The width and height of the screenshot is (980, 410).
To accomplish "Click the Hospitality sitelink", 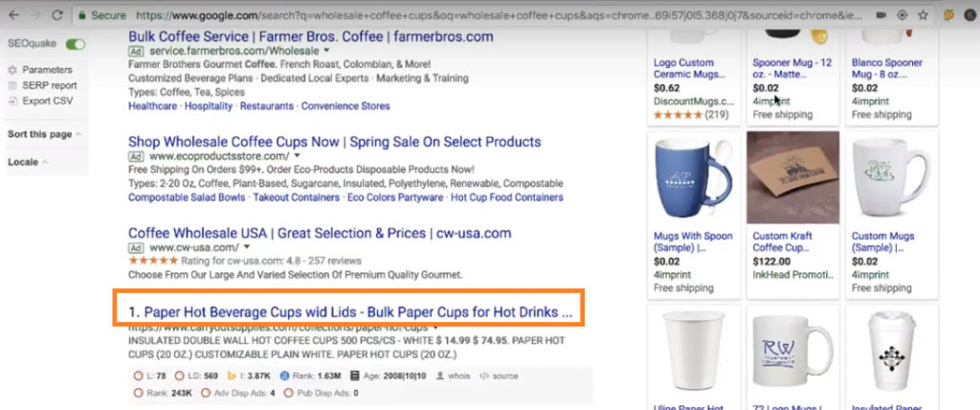I will click(x=209, y=105).
